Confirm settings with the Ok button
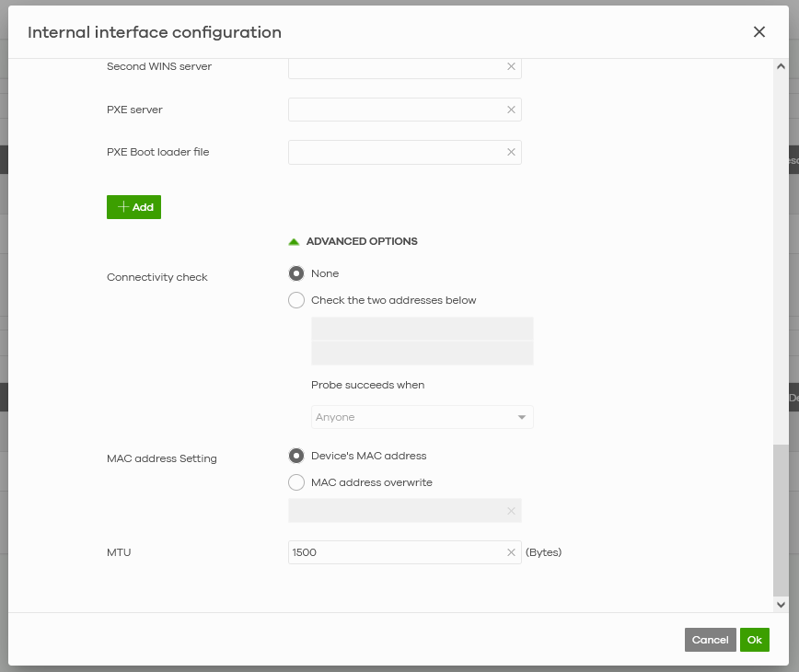799x672 pixels. (x=755, y=640)
